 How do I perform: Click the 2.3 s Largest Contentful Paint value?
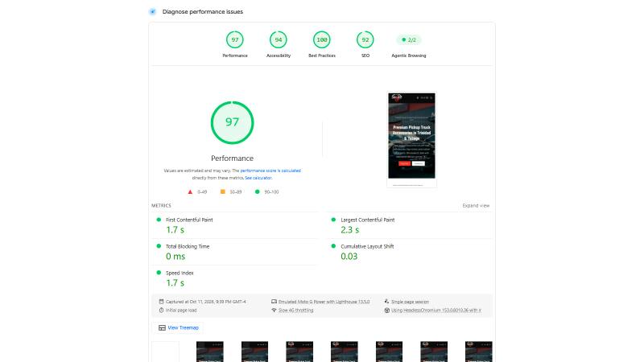point(350,230)
